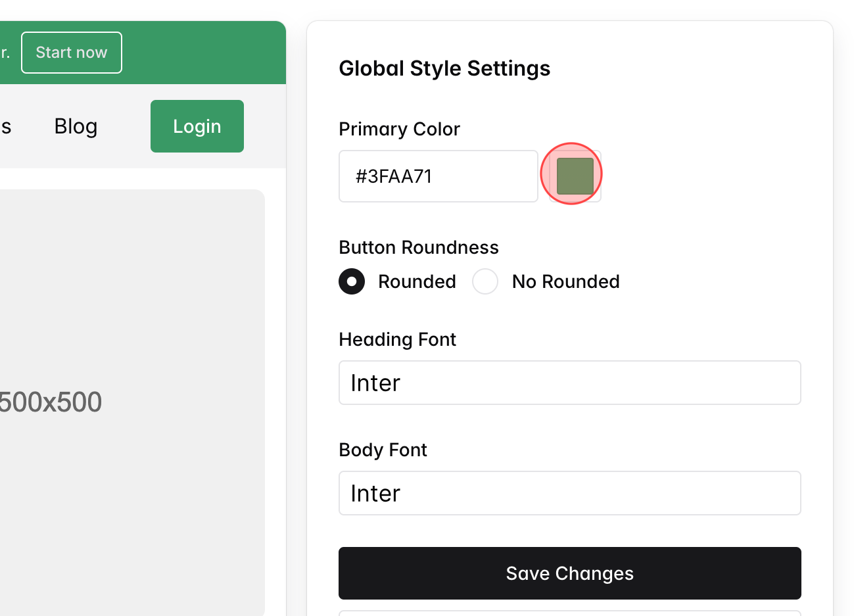Change the Body Font from Inter
This screenshot has height=616, width=854.
pos(569,492)
